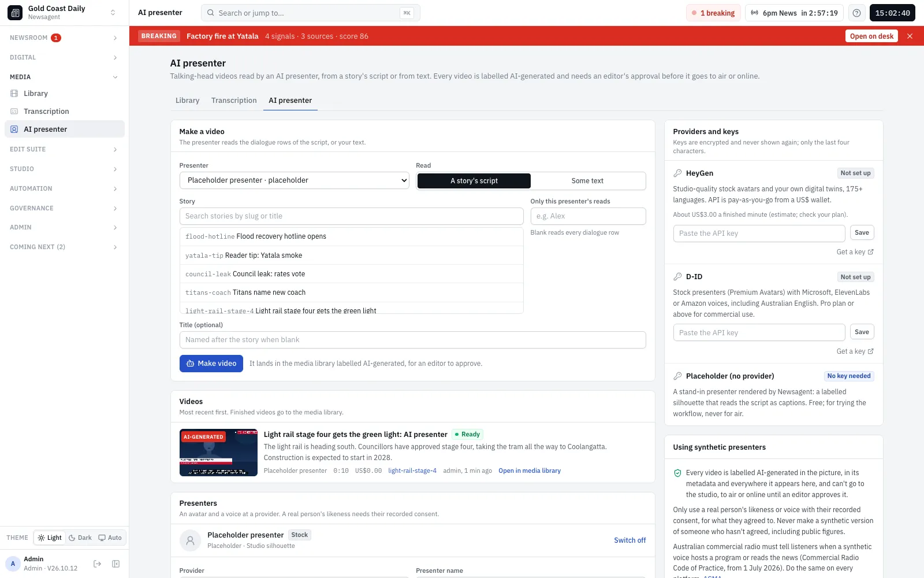
Task: Switch theme to Light
Action: coord(50,538)
